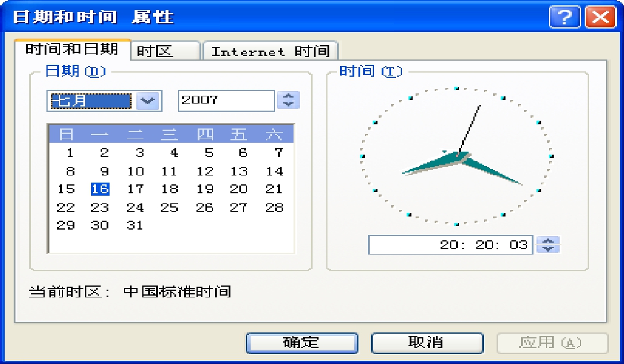Select day 11 in the calendar
This screenshot has width=624, height=364.
169,171
